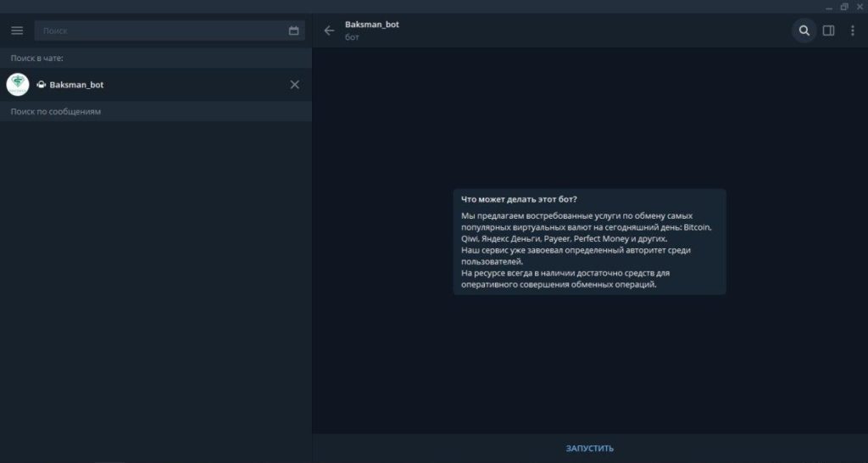Viewport: 868px width, 463px height.
Task: Click the magnifier search icon in chat header
Action: point(804,31)
